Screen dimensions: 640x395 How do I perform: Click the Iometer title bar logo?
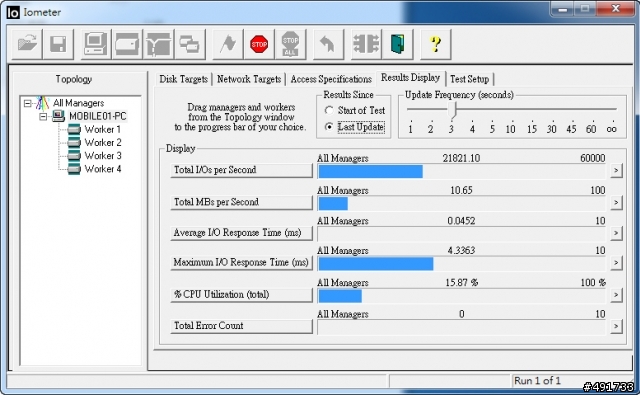tap(13, 12)
